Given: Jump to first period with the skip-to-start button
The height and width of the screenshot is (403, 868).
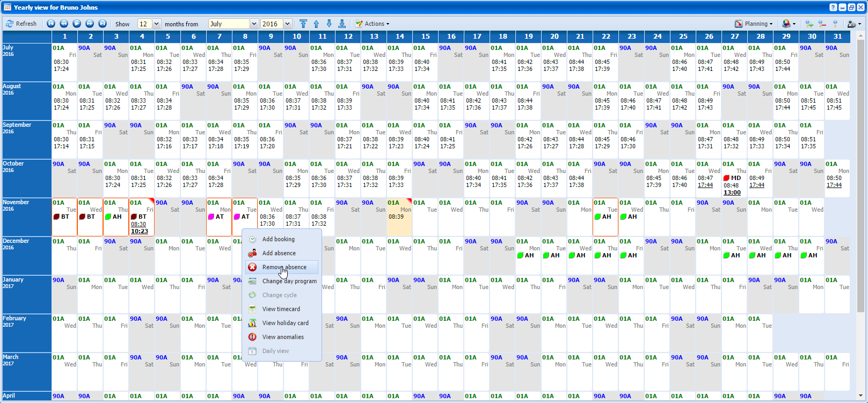Looking at the screenshot, I should (51, 24).
